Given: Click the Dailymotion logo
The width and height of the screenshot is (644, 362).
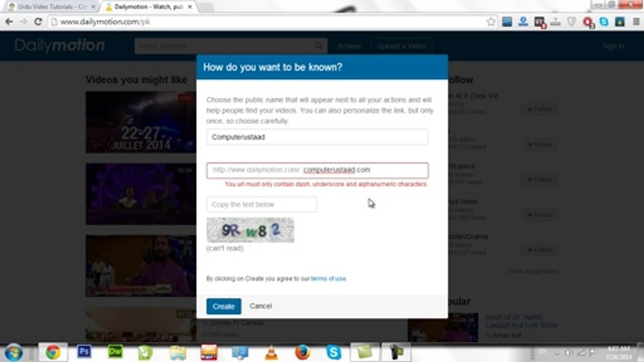Looking at the screenshot, I should tap(60, 46).
